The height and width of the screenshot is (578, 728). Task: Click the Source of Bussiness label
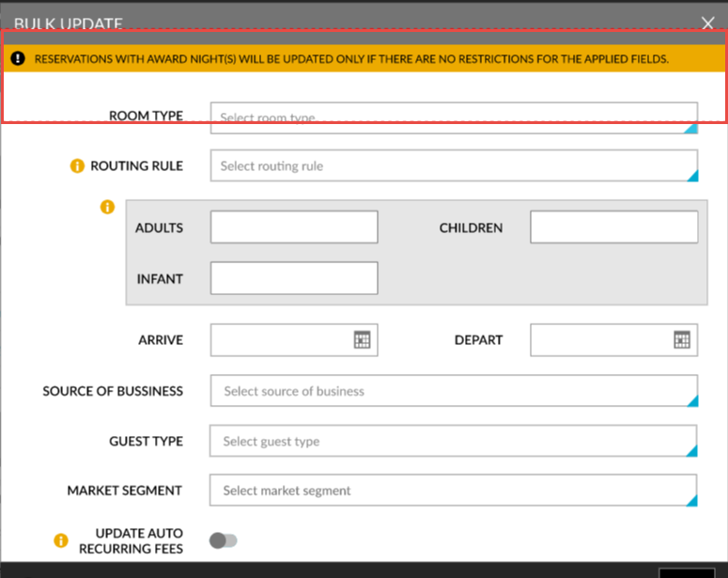pos(113,391)
